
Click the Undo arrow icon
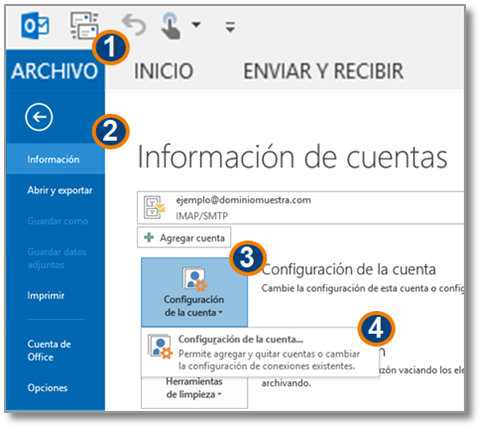point(134,25)
